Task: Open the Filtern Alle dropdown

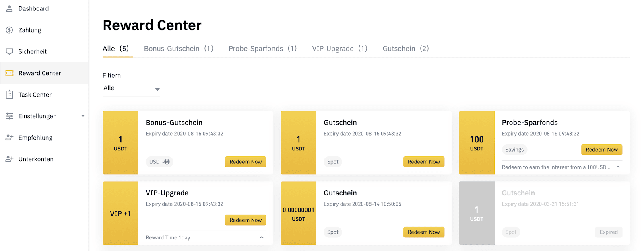Action: [131, 88]
